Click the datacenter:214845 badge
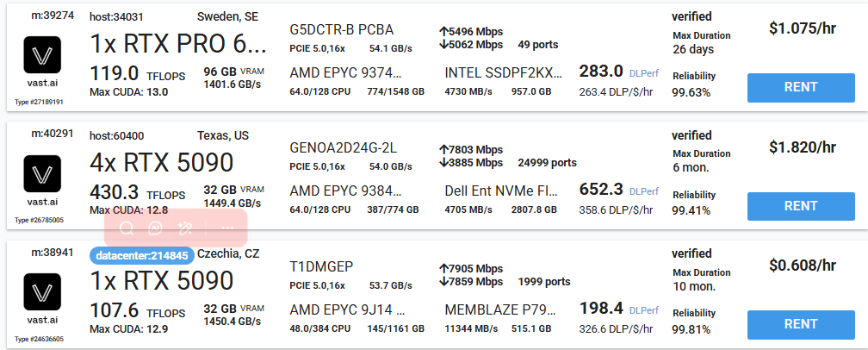The width and height of the screenshot is (868, 350). (x=141, y=255)
